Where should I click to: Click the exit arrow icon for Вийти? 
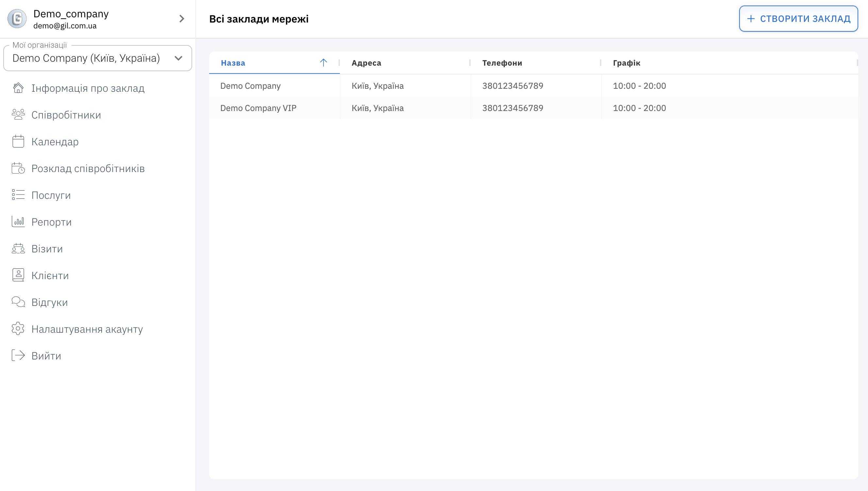tap(18, 356)
